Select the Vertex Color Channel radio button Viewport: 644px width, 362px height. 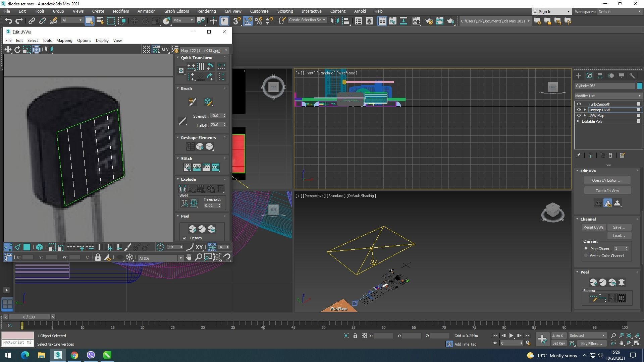point(586,256)
